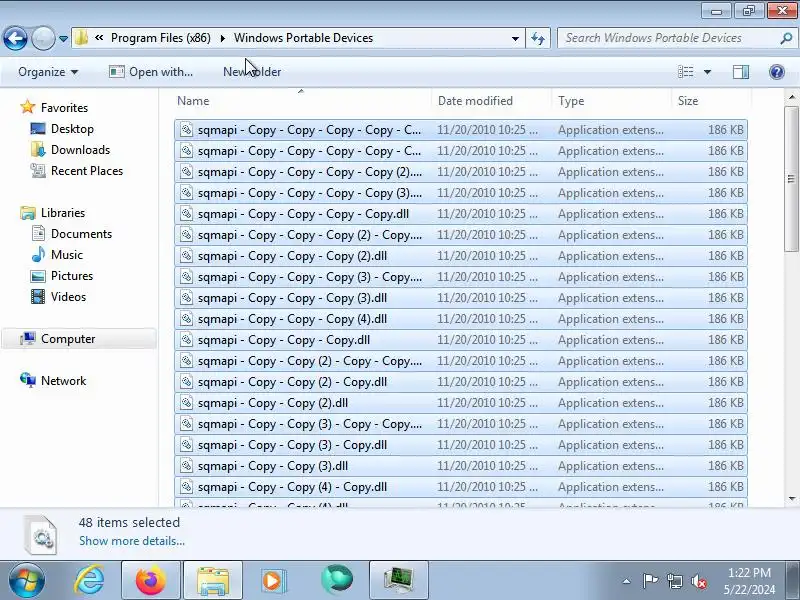
Task: Create a New folder from toolbar
Action: coord(252,72)
